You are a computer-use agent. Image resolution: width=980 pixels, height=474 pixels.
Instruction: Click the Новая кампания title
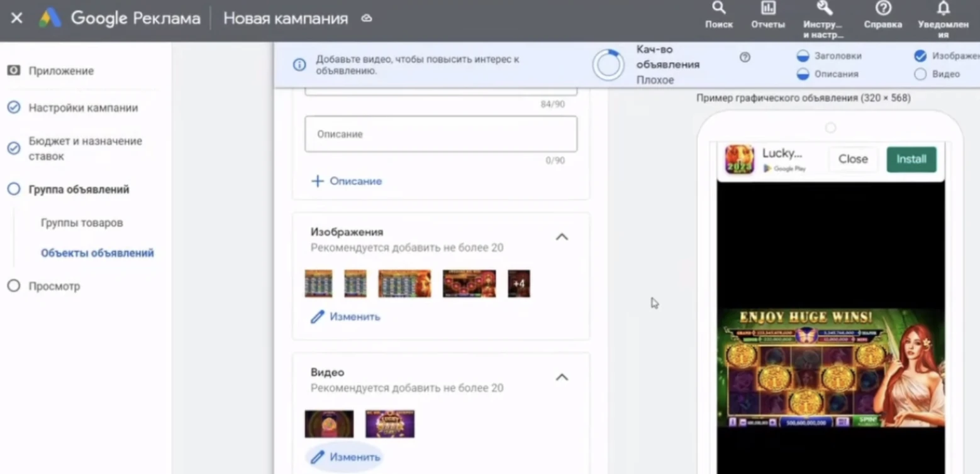[x=286, y=18]
